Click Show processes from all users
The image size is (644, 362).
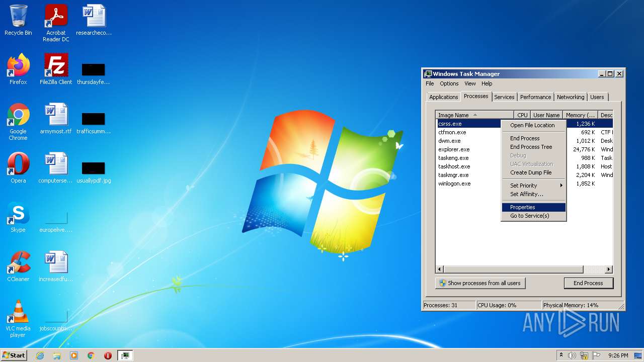pyautogui.click(x=480, y=283)
